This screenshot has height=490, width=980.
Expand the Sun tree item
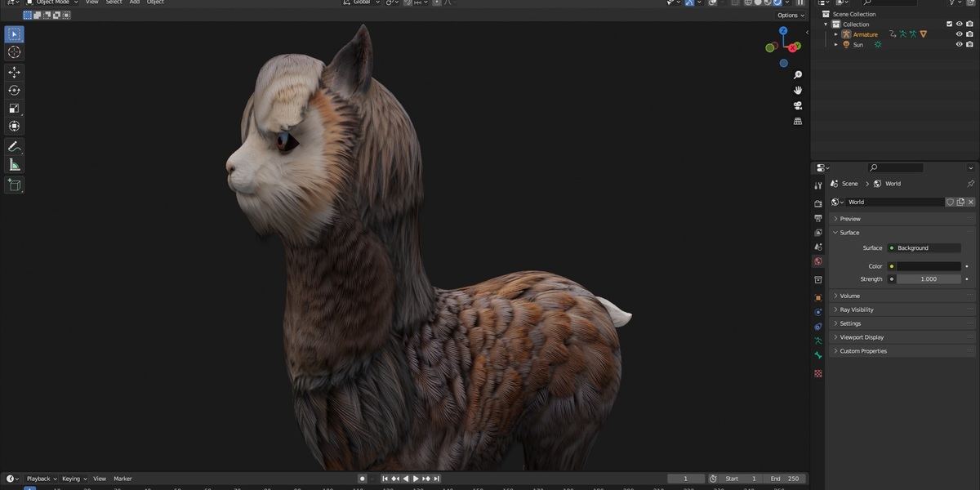pos(835,44)
